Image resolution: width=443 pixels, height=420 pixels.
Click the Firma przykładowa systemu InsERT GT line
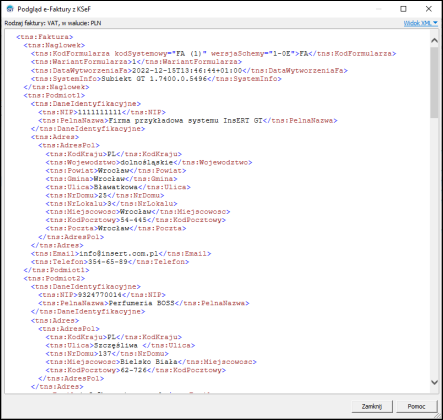point(188,120)
